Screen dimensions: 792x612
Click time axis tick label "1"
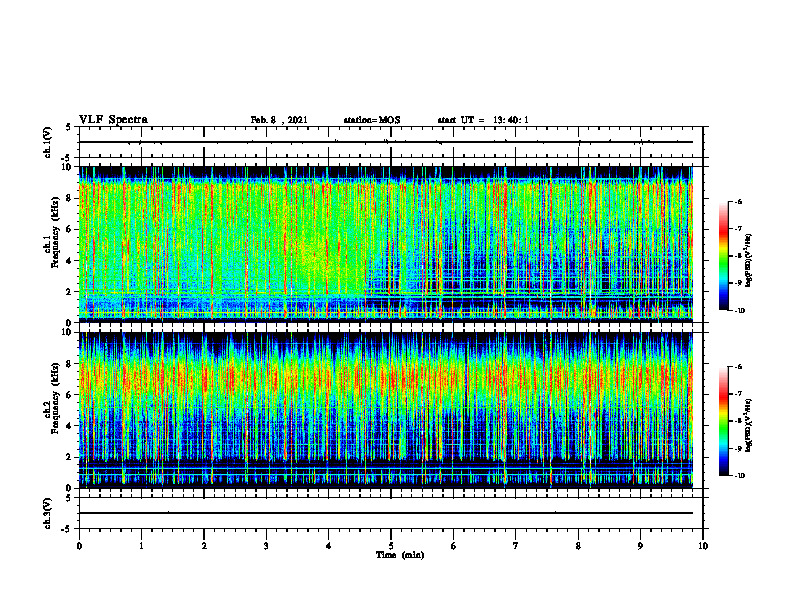[x=141, y=546]
